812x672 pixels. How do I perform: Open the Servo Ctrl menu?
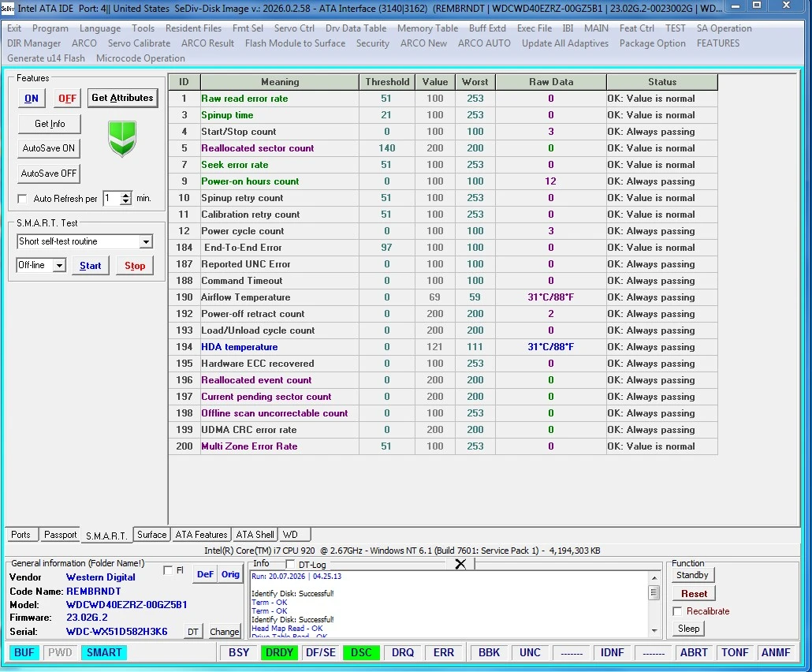[x=294, y=28]
